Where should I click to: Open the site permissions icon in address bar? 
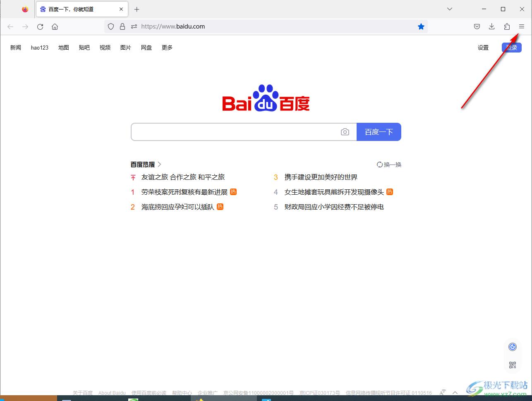[134, 26]
